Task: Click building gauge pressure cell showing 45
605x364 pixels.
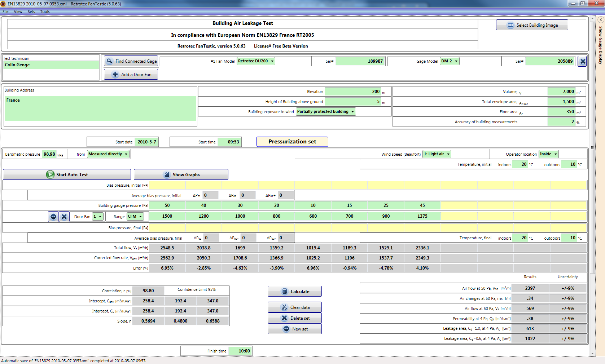Action: pyautogui.click(x=422, y=205)
